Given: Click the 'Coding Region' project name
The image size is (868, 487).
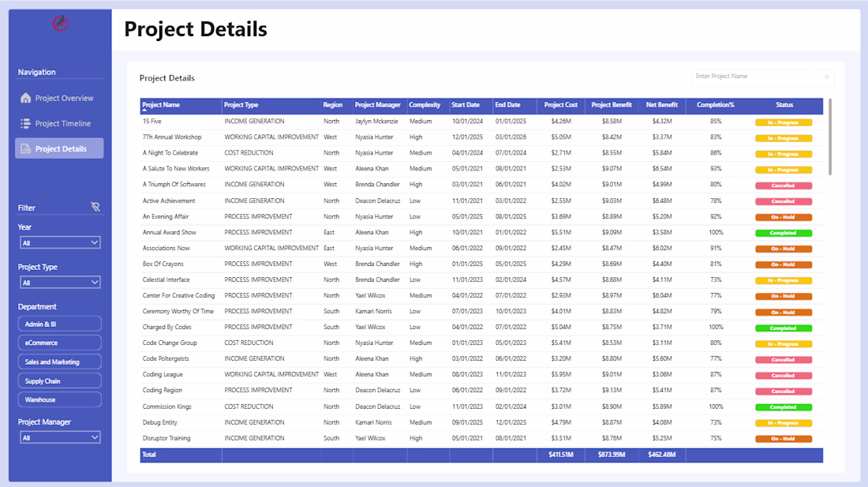Looking at the screenshot, I should [x=163, y=390].
